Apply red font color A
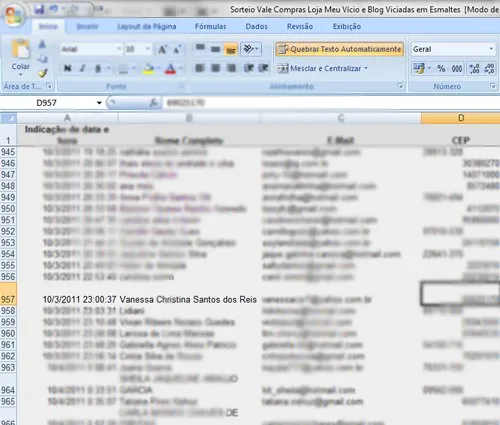Viewport: 500px width, 425px height. click(x=170, y=69)
